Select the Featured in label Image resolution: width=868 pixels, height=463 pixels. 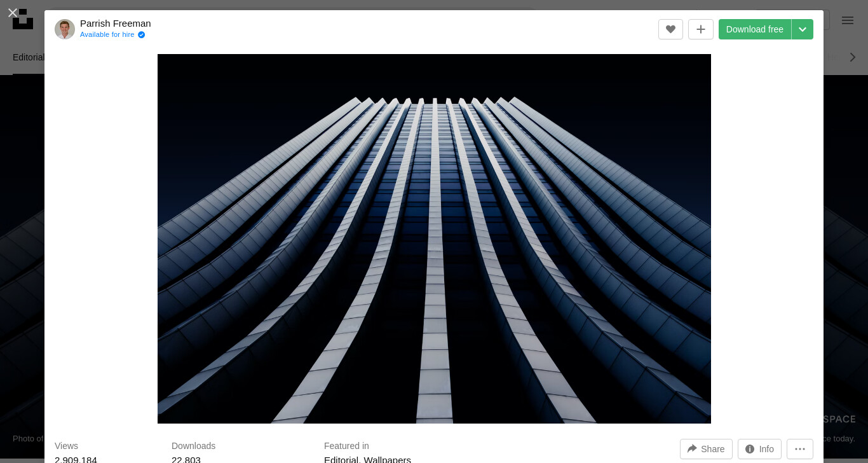[346, 446]
